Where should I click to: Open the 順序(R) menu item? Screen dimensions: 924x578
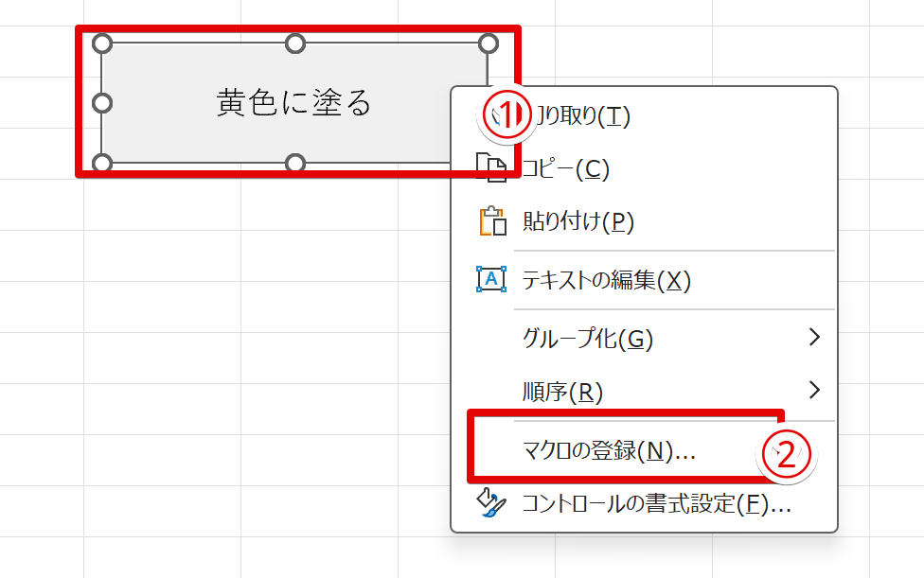[644, 392]
